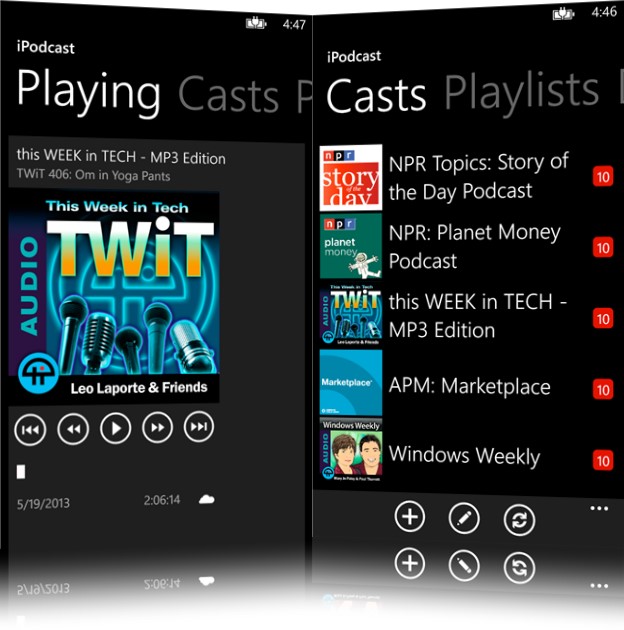
Task: Tap unplayed count badge for this WEEK in TECH
Action: (603, 319)
